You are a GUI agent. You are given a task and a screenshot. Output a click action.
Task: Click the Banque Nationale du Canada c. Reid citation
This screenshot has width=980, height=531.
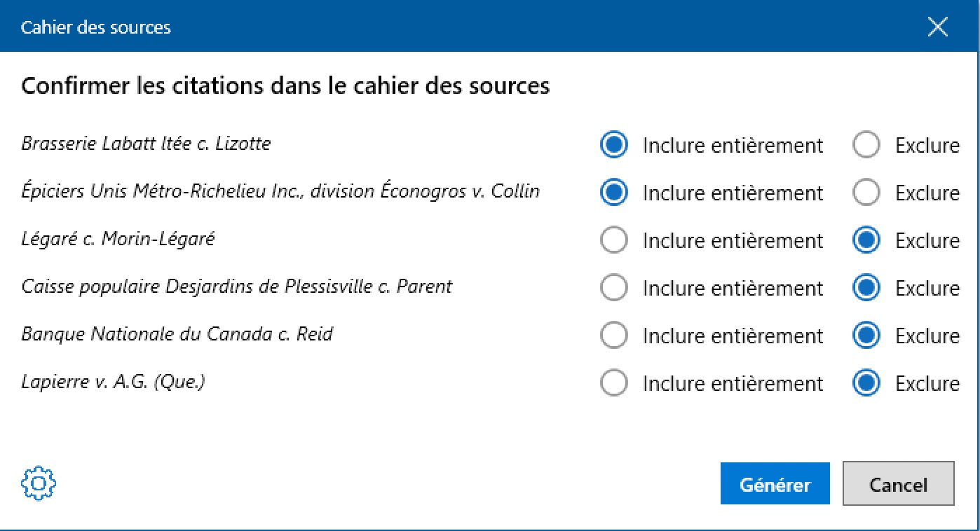tap(177, 334)
